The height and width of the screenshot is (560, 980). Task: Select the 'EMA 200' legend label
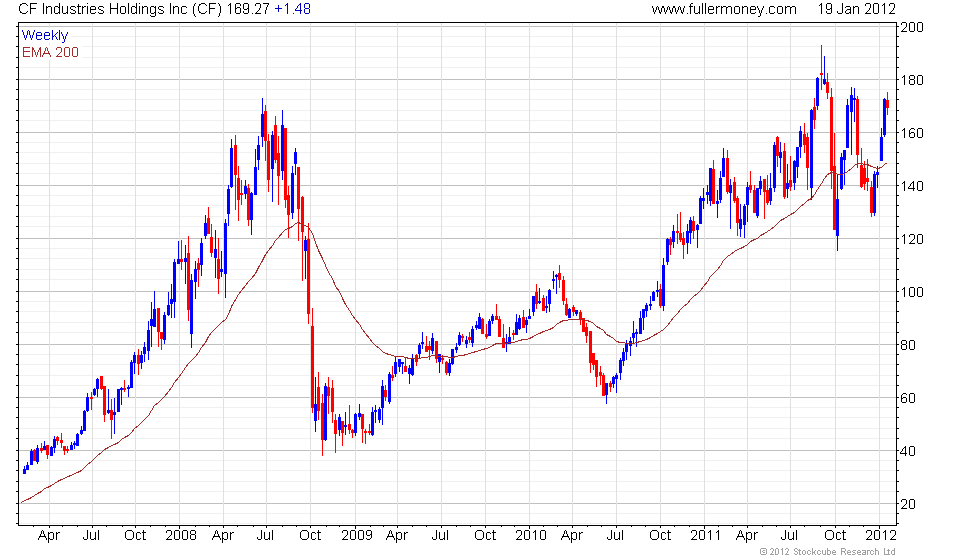point(50,52)
